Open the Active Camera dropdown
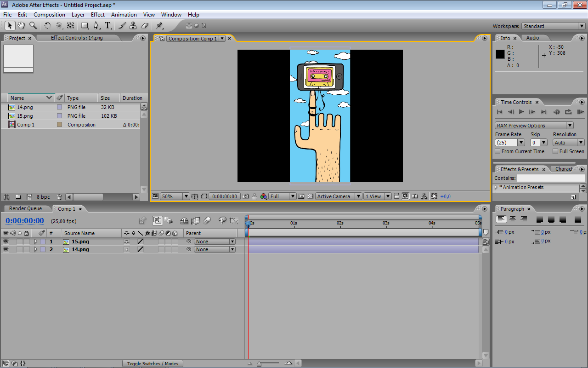This screenshot has height=368, width=588. coord(339,196)
